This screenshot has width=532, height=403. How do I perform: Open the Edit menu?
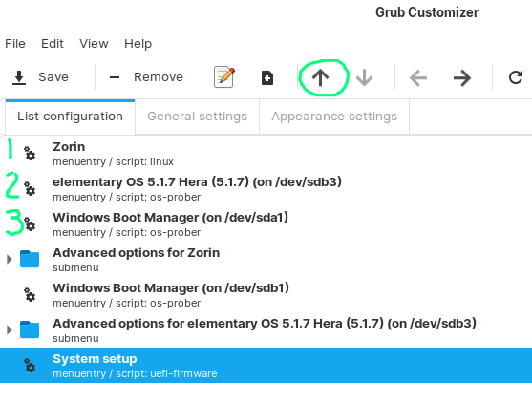[53, 43]
